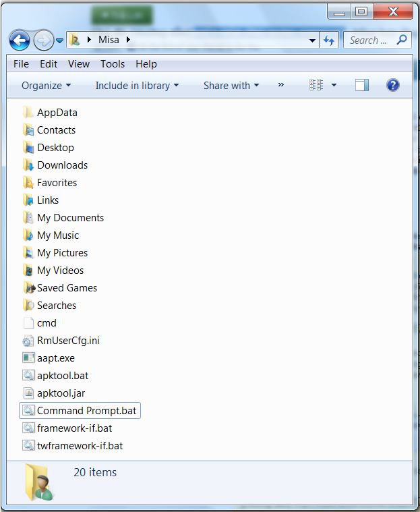Open the Tools menu
Screen dimensions: 420x512
coord(113,64)
